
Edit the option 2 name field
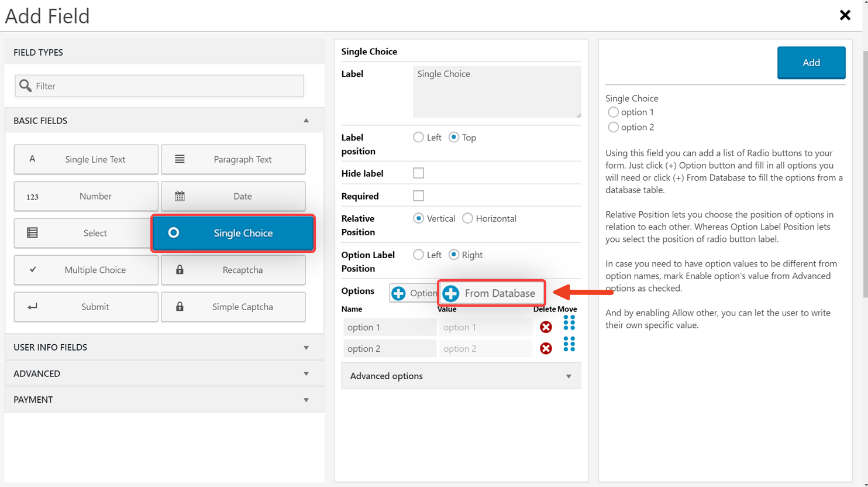tap(390, 348)
